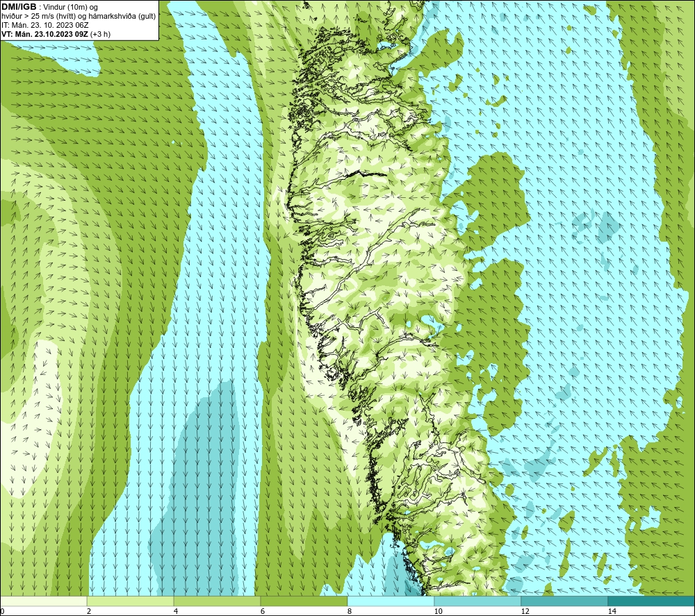The image size is (695, 616).
Task: Click the 12–14 m/s teal swatch
Action: [x=564, y=601]
